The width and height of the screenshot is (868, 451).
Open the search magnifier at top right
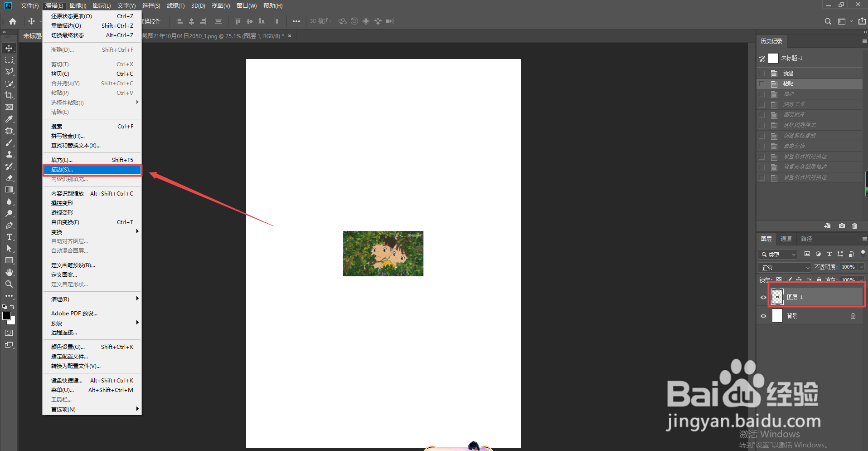coord(828,21)
